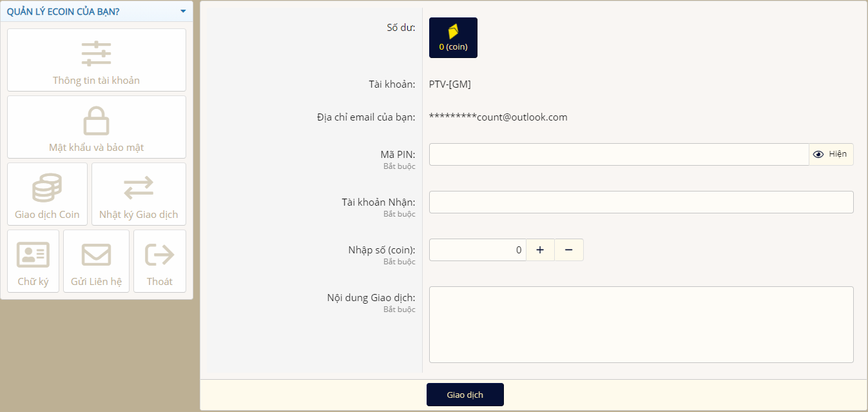This screenshot has width=868, height=412.
Task: Focus the Tài khoản Nhận field
Action: pos(641,202)
